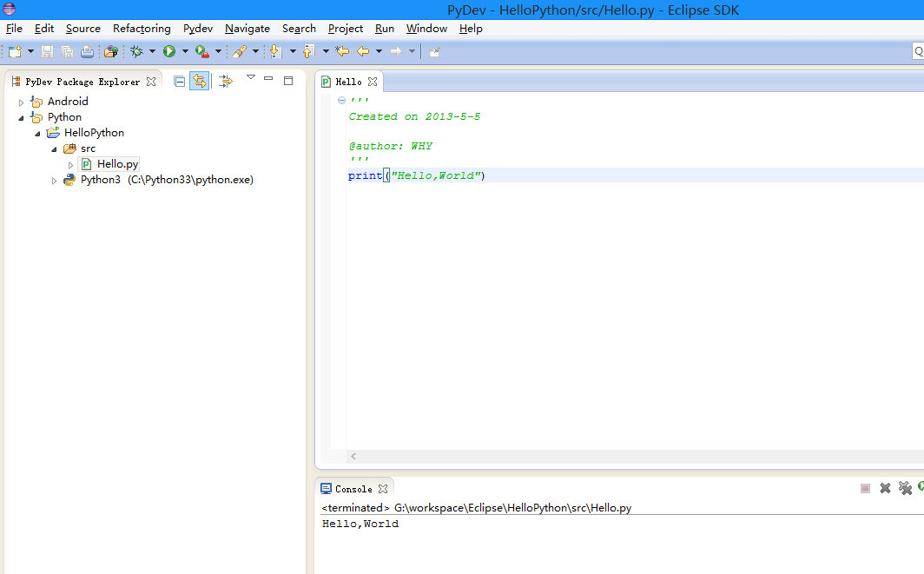Click the Forward navigation arrow icon
Image resolution: width=924 pixels, height=574 pixels.
[396, 52]
